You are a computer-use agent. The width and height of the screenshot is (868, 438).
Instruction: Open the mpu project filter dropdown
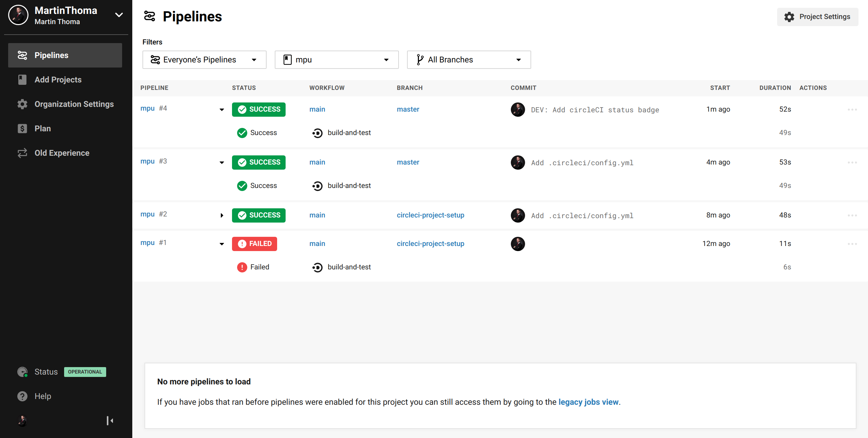(x=336, y=60)
